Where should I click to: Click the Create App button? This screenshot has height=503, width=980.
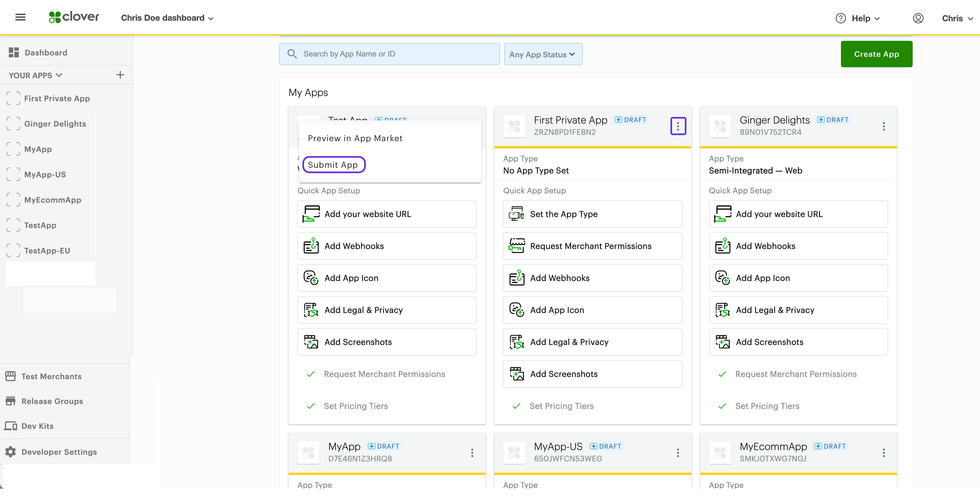[877, 54]
